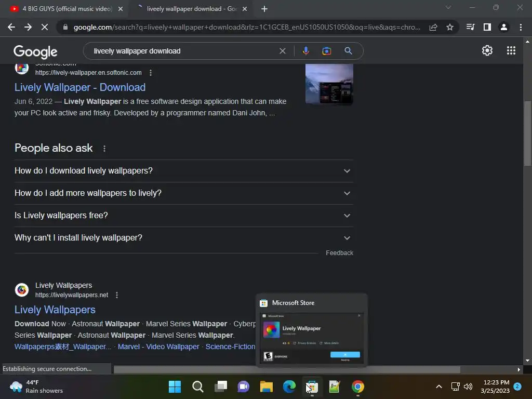Open the tab search dropdown
532x399 pixels.
coord(448,7)
